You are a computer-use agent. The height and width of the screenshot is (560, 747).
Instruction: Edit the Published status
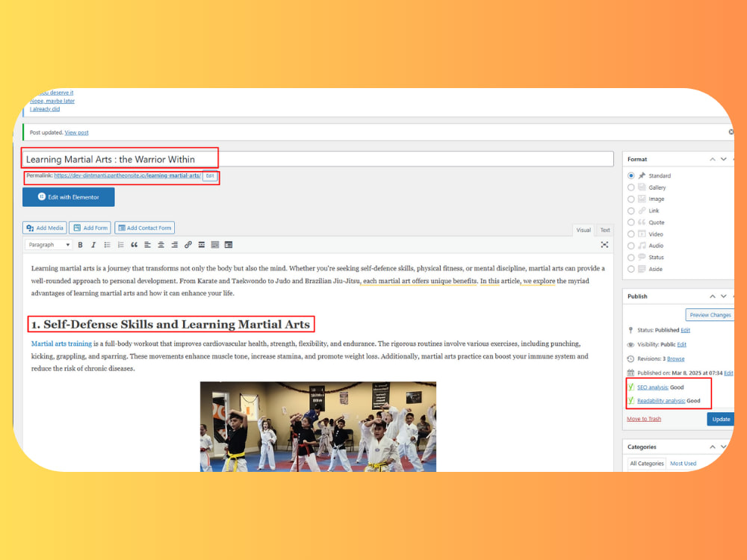pos(685,330)
